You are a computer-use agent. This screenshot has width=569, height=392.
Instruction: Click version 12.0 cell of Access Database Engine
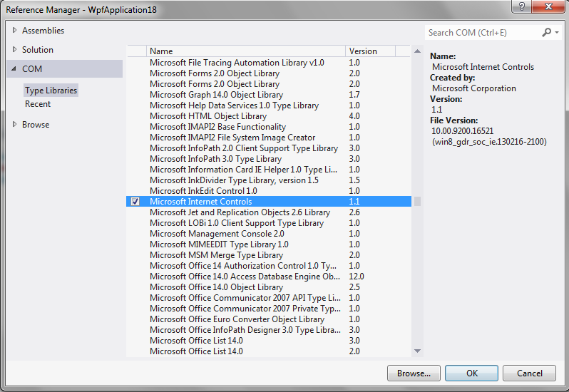357,277
